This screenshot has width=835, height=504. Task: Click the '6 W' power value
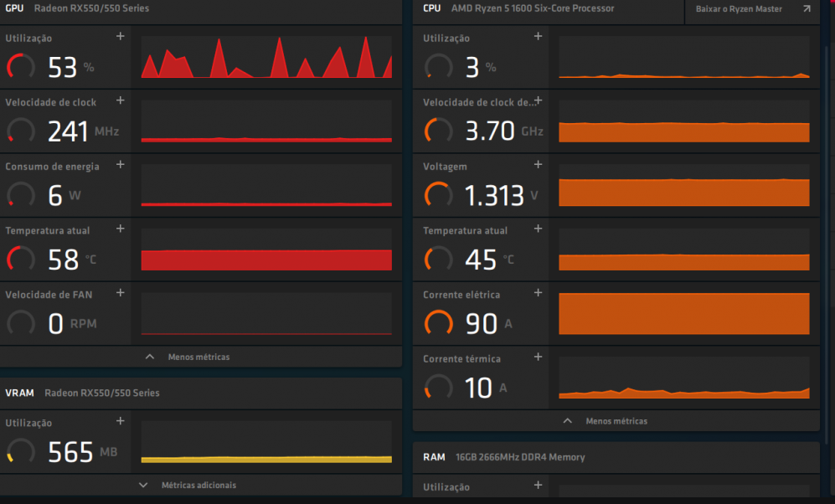click(64, 195)
